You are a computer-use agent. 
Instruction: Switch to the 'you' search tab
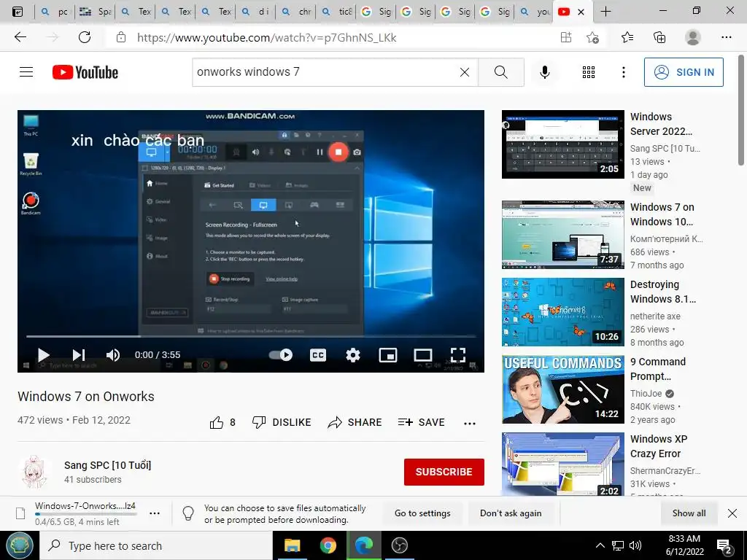click(x=534, y=12)
